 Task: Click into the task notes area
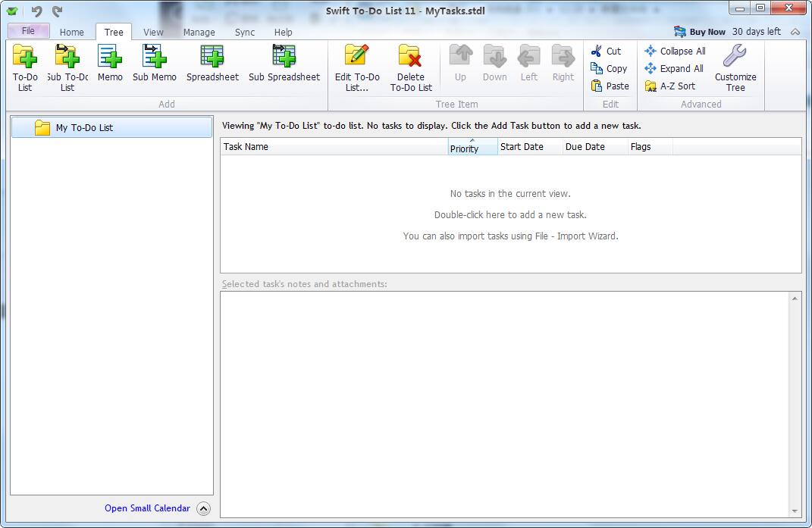505,405
